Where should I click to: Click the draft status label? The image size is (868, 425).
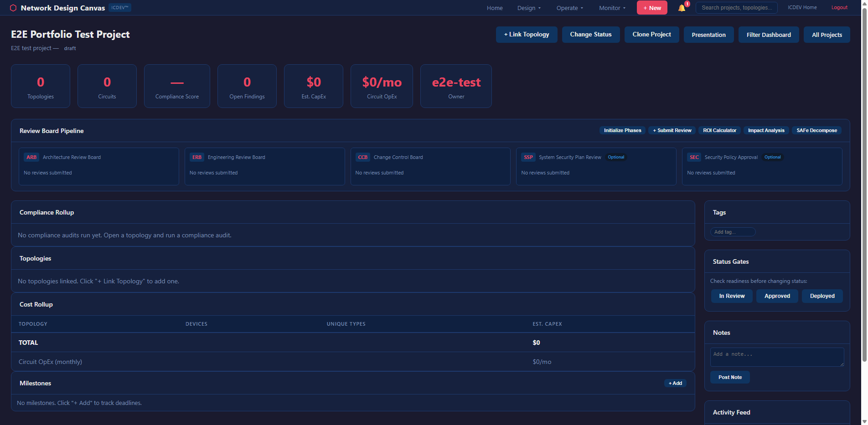70,48
